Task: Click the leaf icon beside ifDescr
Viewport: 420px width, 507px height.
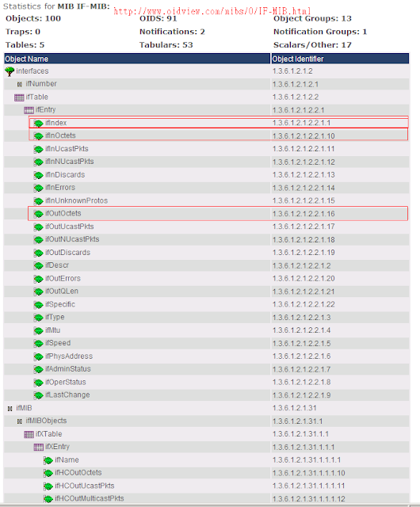Action: [x=39, y=265]
